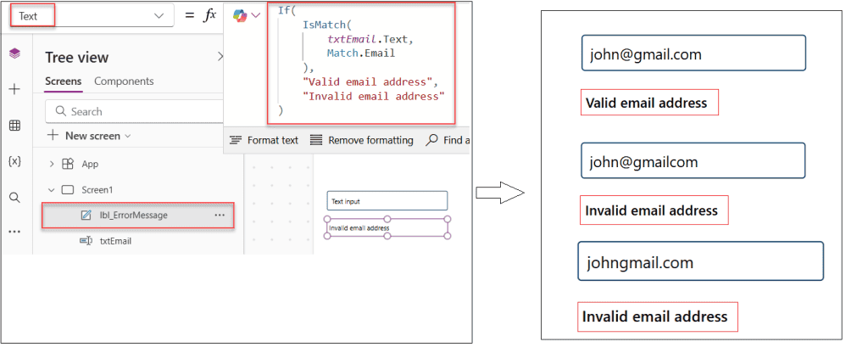Open the Tree view layers icon
Screen dimensions: 868x353
click(15, 53)
